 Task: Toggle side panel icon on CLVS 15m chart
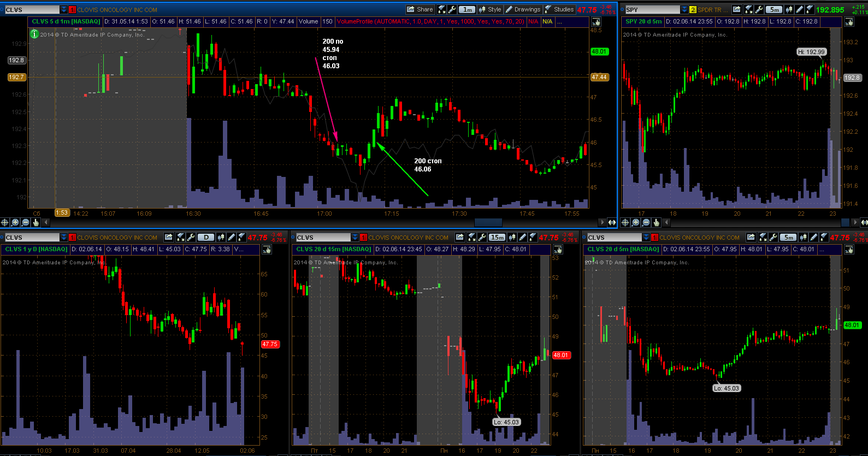pyautogui.click(x=558, y=250)
